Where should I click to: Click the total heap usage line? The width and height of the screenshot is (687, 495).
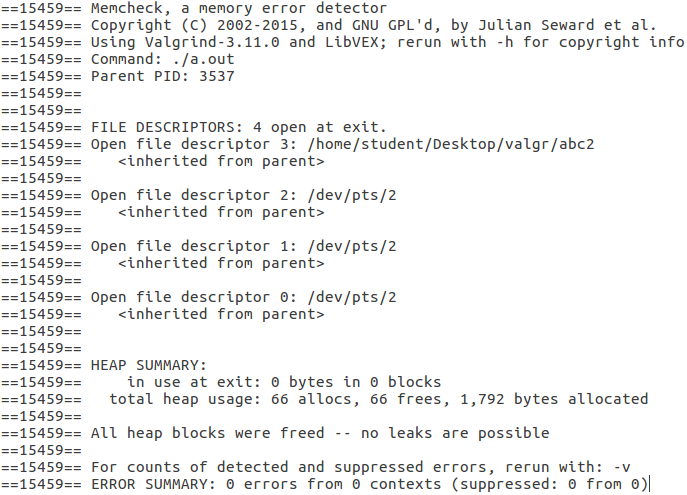tap(378, 399)
